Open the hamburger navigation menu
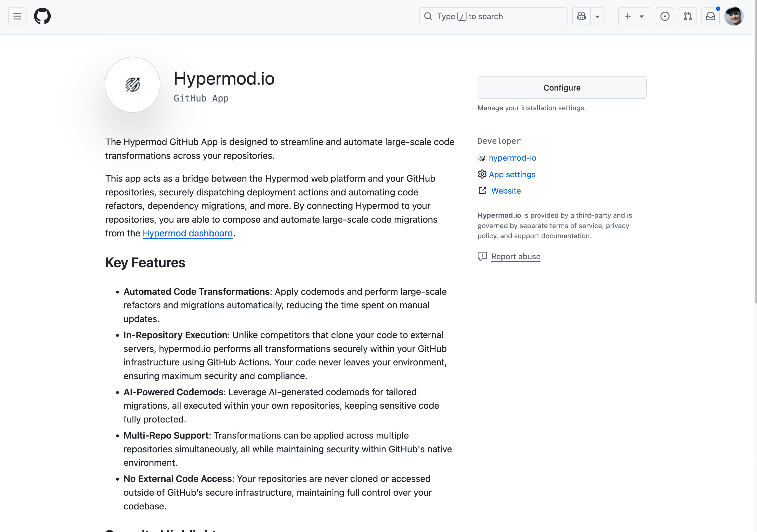Screen dimensions: 757x532 [17, 16]
